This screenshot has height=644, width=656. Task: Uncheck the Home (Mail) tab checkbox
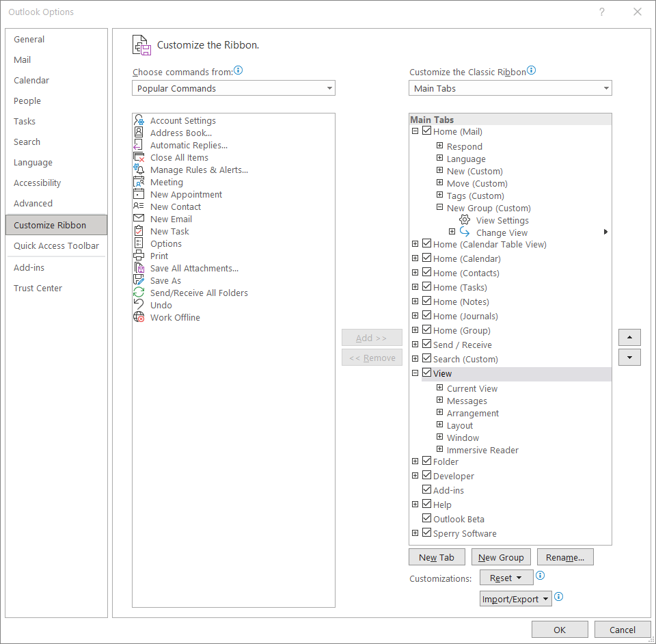(x=426, y=131)
